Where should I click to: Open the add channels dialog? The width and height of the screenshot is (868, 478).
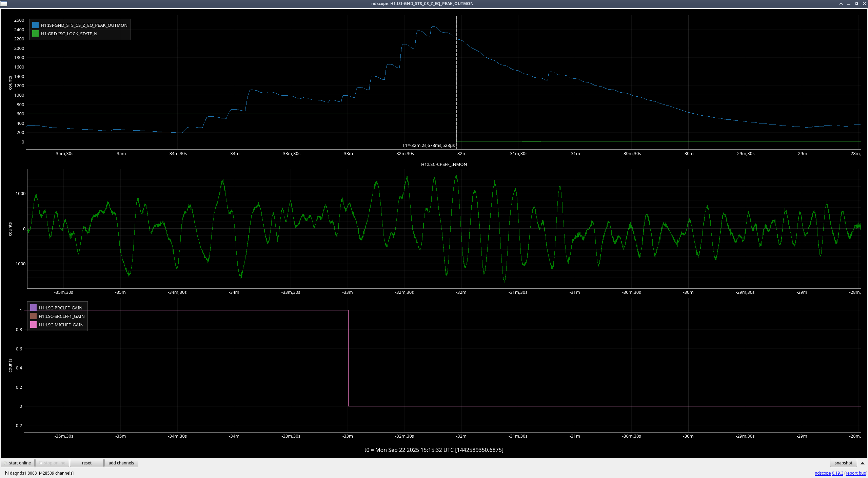(x=121, y=463)
